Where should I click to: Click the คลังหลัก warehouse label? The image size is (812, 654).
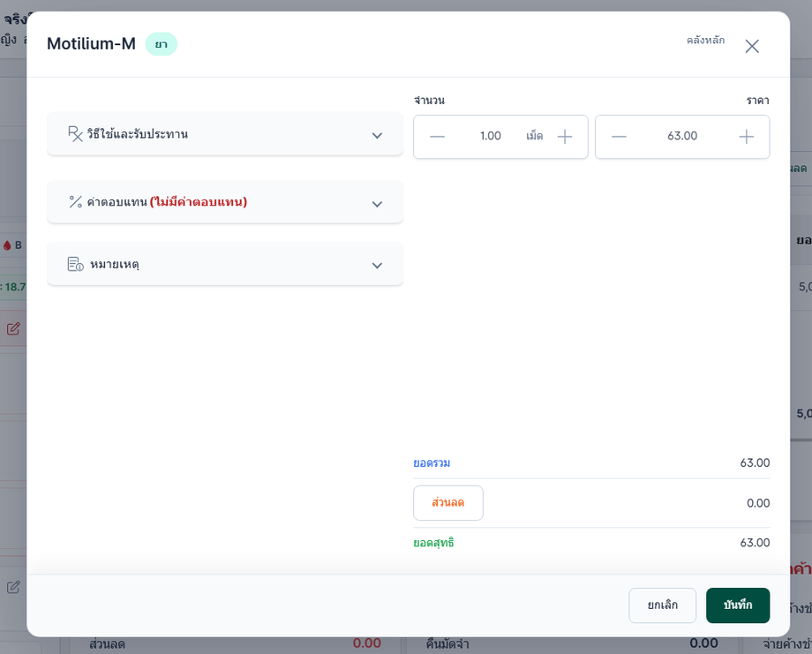tap(705, 41)
